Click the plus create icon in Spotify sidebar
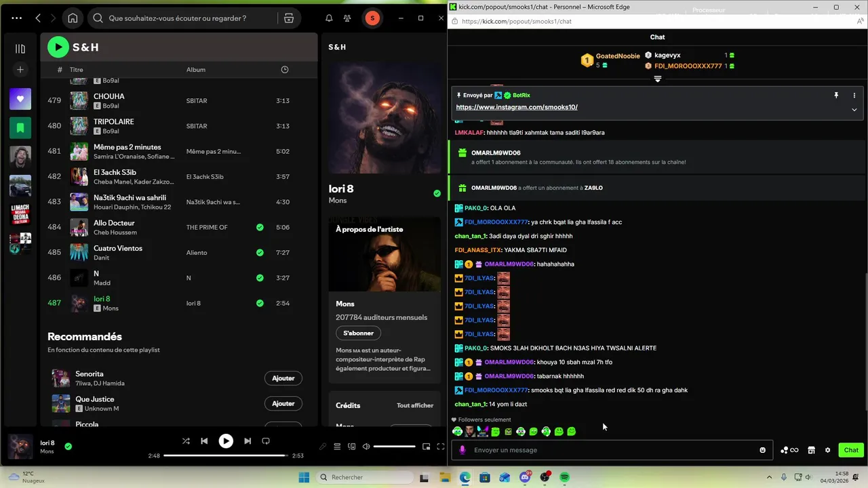Screen dimensions: 868x488 [x=20, y=70]
